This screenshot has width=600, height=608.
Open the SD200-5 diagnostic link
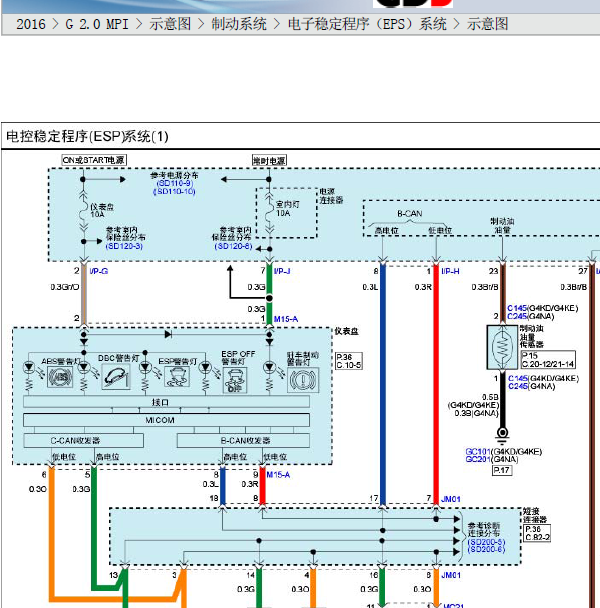486,542
